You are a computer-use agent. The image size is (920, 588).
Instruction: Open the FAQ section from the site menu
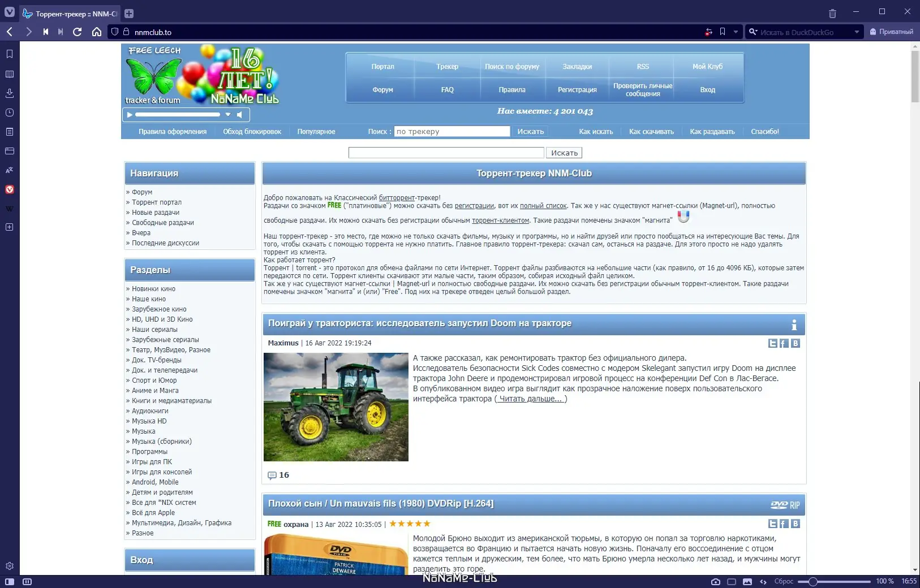[447, 89]
